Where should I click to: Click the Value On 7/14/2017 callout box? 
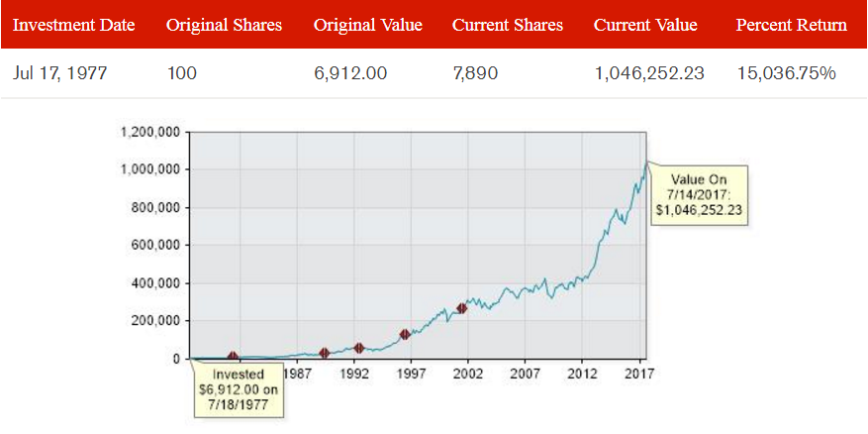click(x=700, y=195)
